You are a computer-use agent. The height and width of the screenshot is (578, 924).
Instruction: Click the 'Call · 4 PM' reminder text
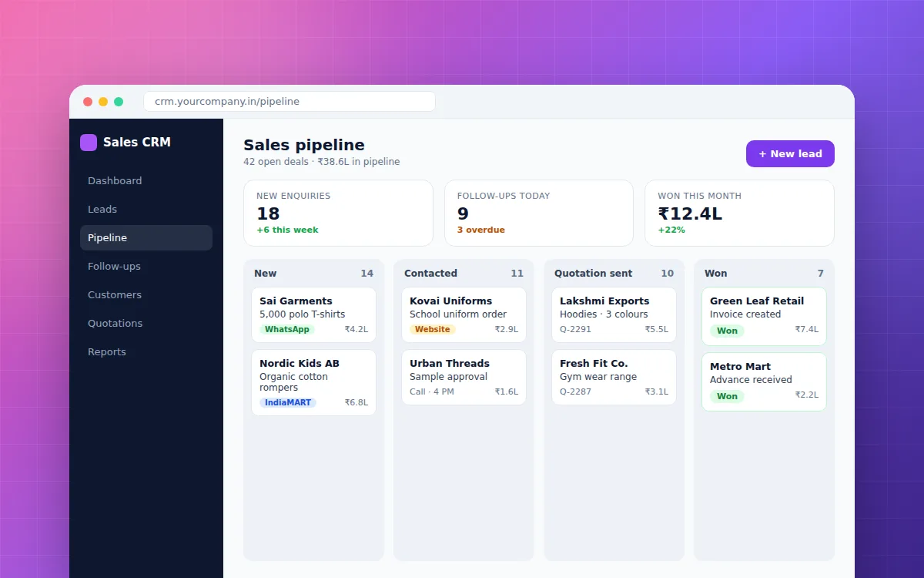[x=432, y=391]
